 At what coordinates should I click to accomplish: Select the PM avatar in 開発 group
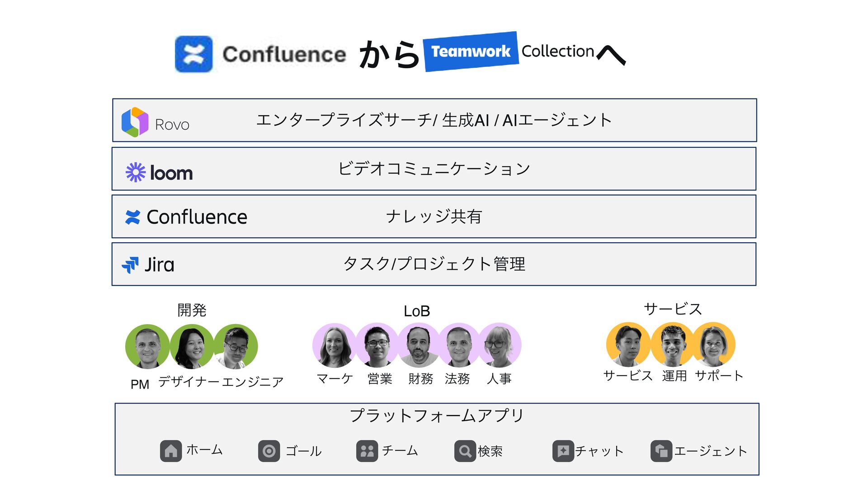point(147,347)
